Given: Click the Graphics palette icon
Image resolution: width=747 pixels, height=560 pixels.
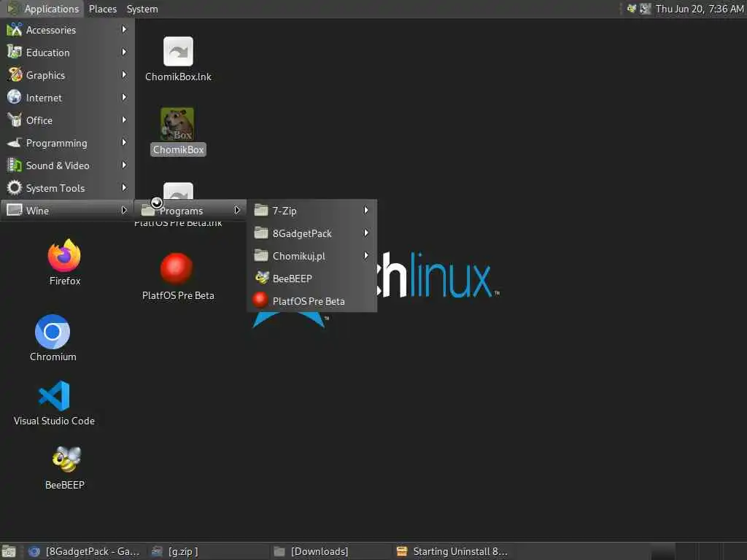Looking at the screenshot, I should [15, 75].
